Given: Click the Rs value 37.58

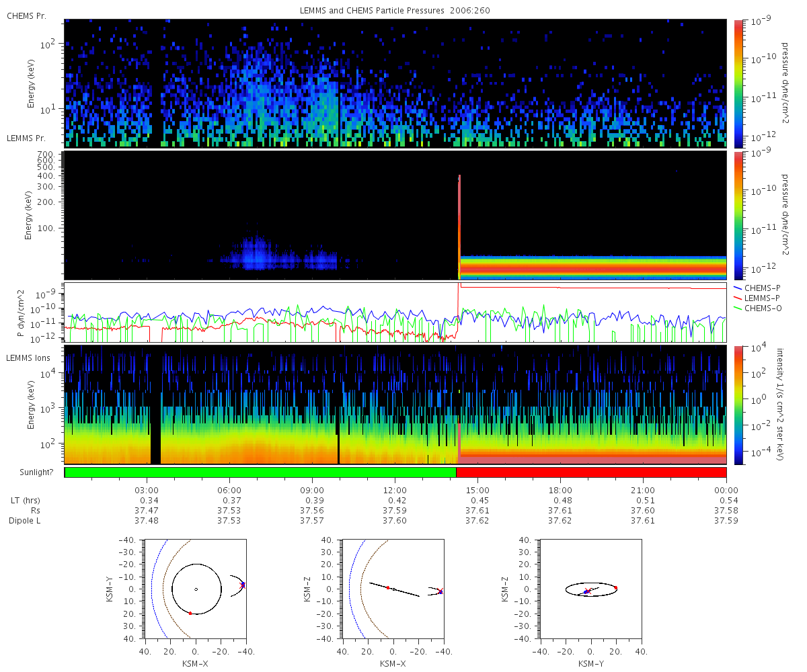Looking at the screenshot, I should (726, 510).
